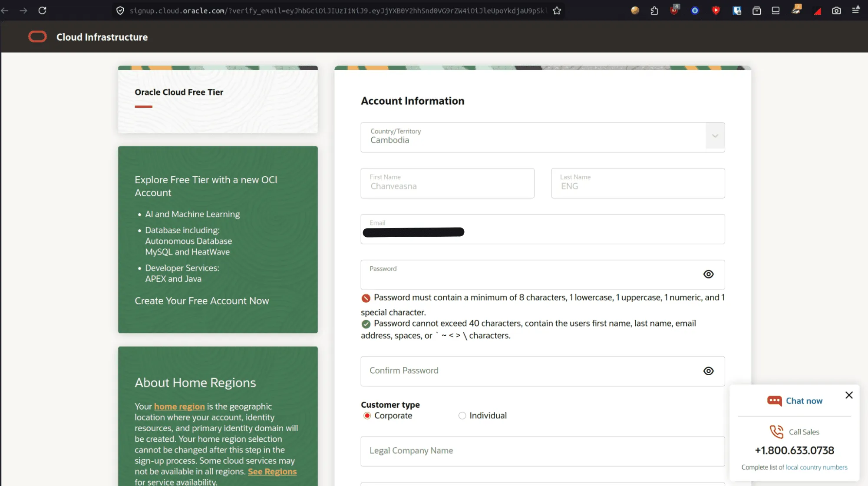Open the blue shield with lock extension
The image size is (868, 486).
[x=737, y=10]
